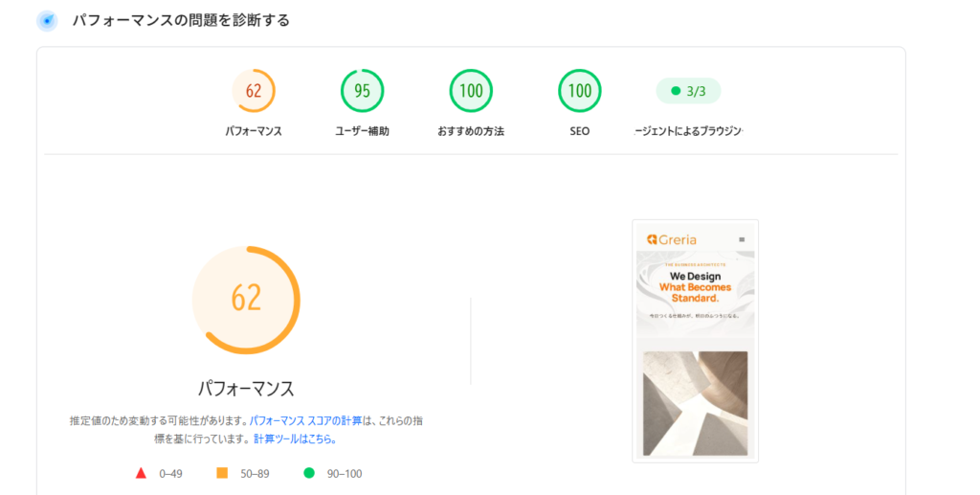The height and width of the screenshot is (495, 980).
Task: Select the 100 best practices score gauge
Action: (x=471, y=91)
